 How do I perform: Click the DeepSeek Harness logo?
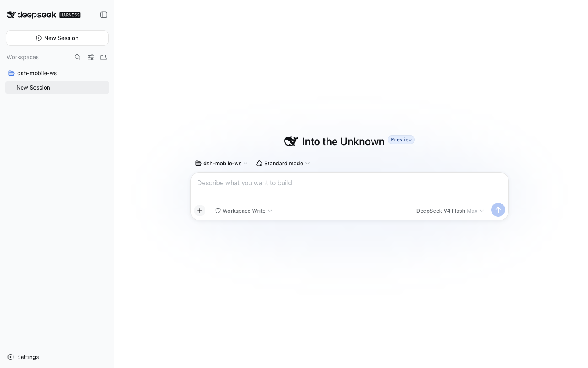point(44,15)
